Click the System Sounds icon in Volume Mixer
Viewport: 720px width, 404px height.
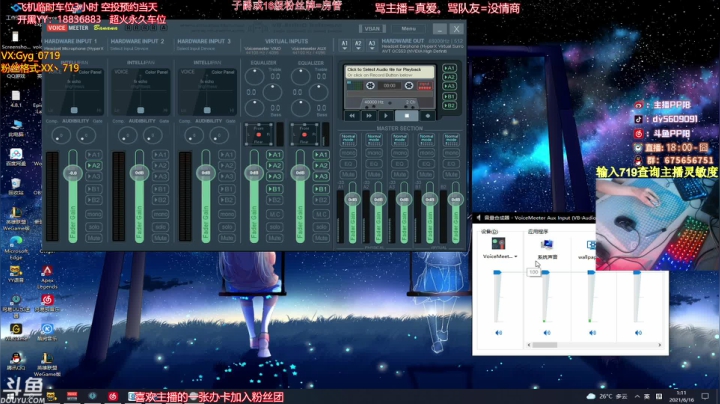[547, 245]
